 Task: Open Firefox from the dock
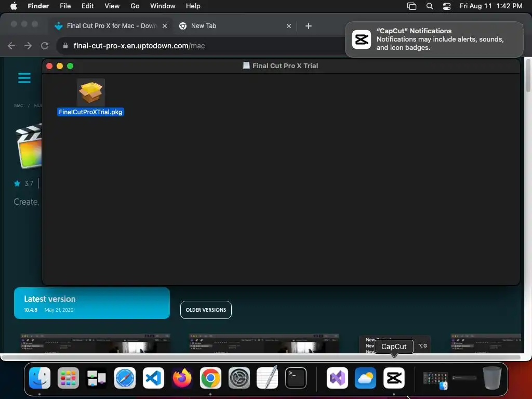pyautogui.click(x=182, y=378)
